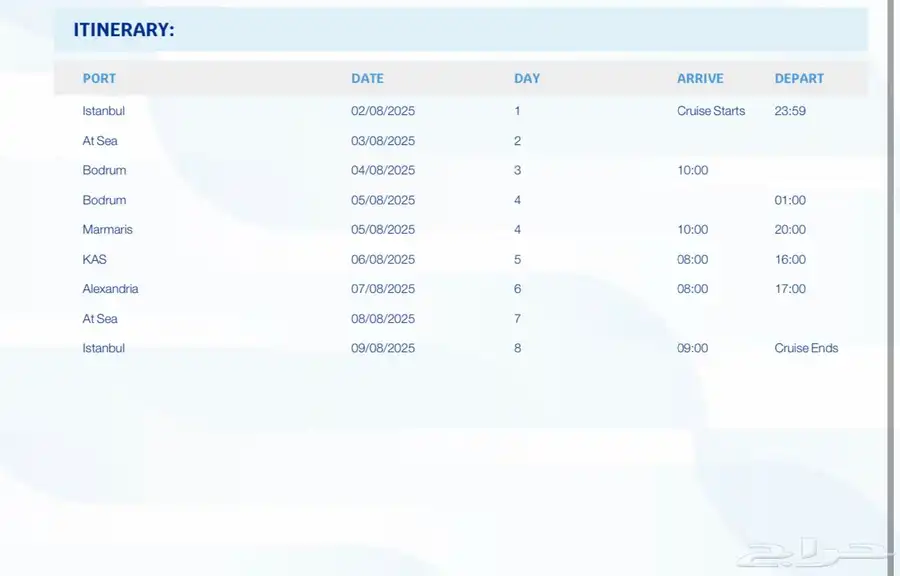The width and height of the screenshot is (900, 576).
Task: Click the Cruise Starts cell
Action: [x=711, y=111]
